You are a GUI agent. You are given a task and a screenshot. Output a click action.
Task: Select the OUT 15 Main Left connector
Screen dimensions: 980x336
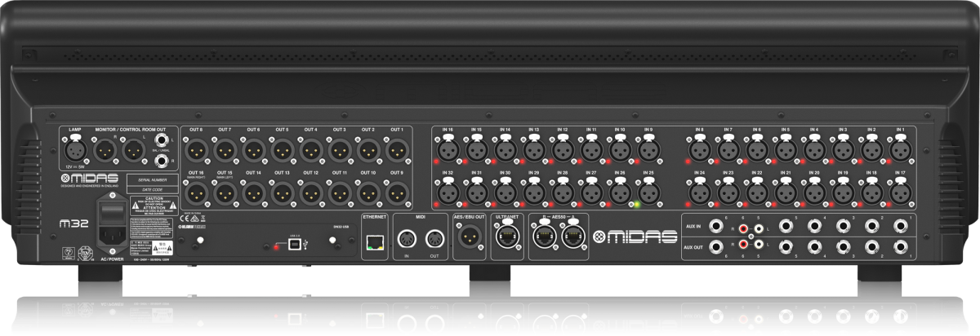(x=225, y=192)
